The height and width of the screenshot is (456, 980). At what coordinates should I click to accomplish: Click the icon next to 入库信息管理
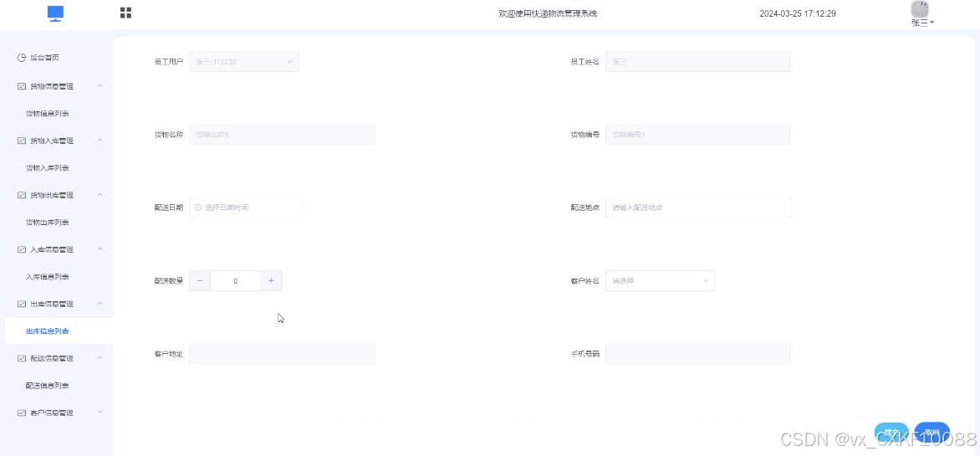(21, 249)
